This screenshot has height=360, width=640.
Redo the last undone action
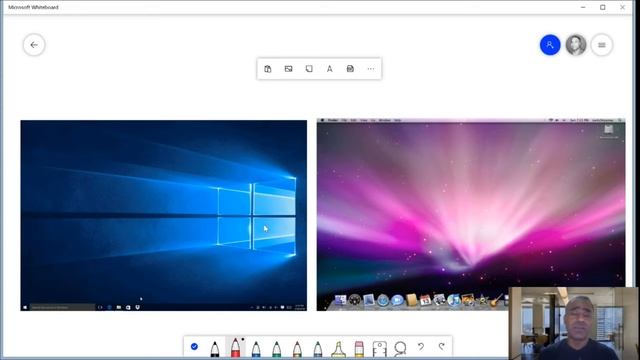tap(442, 347)
